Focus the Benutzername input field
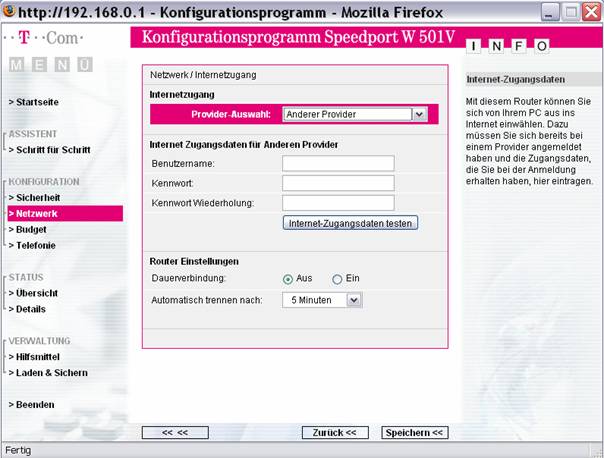 [338, 163]
